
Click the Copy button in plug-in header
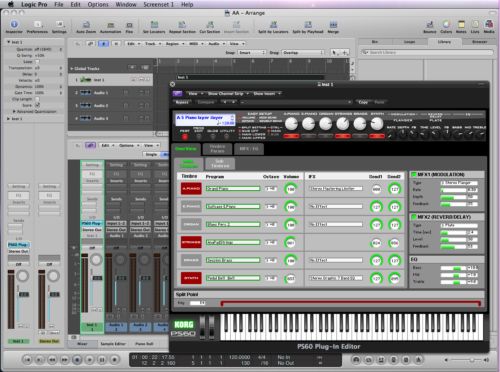363,102
